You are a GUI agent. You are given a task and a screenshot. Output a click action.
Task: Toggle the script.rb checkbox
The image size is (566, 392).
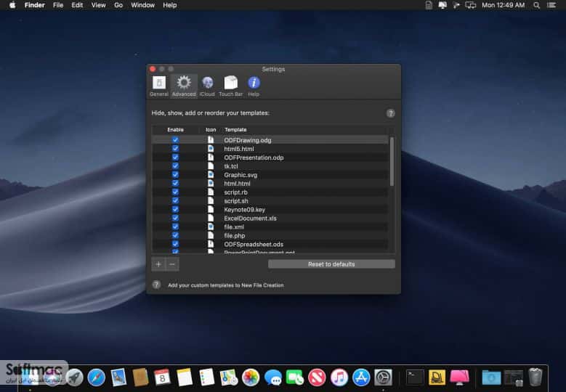pos(175,192)
